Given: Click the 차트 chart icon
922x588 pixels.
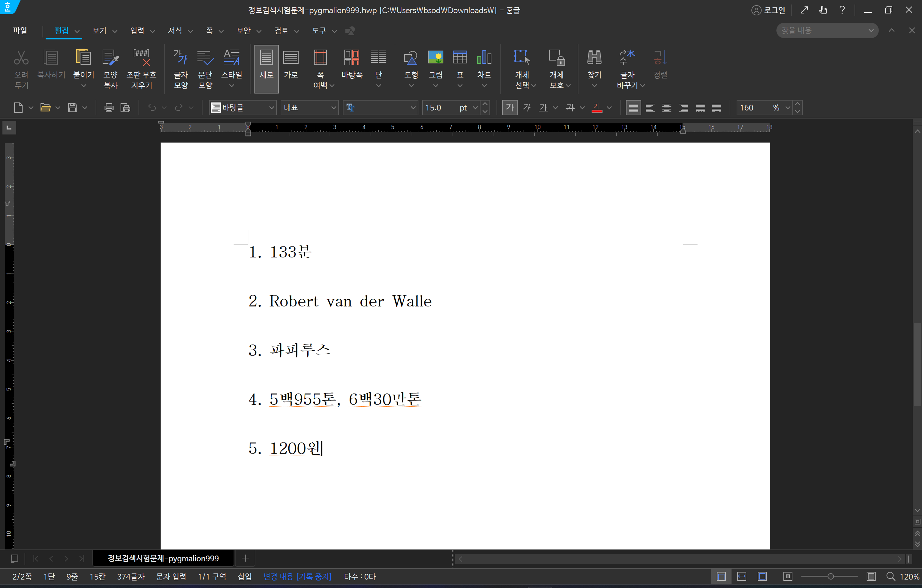Looking at the screenshot, I should pos(484,58).
